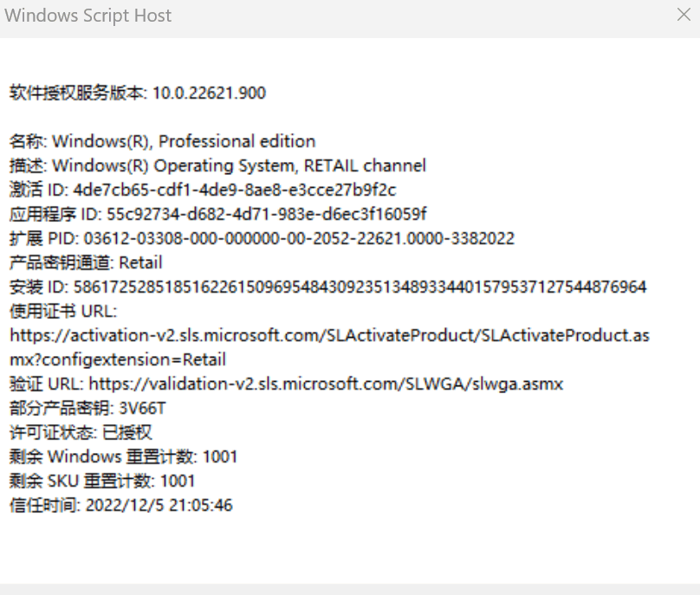Click the activation-v2.sls.microsoft.com URL text
This screenshot has height=595, width=700.
tap(329, 335)
